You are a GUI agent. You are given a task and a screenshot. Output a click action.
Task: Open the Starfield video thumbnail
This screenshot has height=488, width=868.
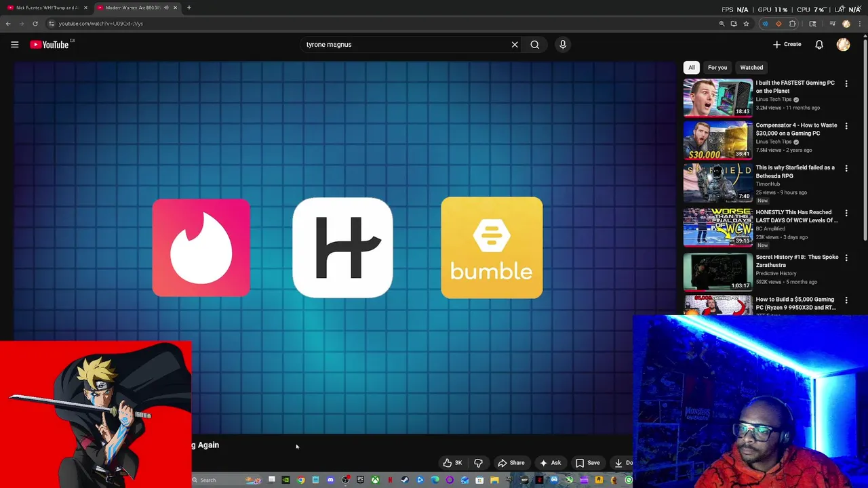[x=717, y=182]
